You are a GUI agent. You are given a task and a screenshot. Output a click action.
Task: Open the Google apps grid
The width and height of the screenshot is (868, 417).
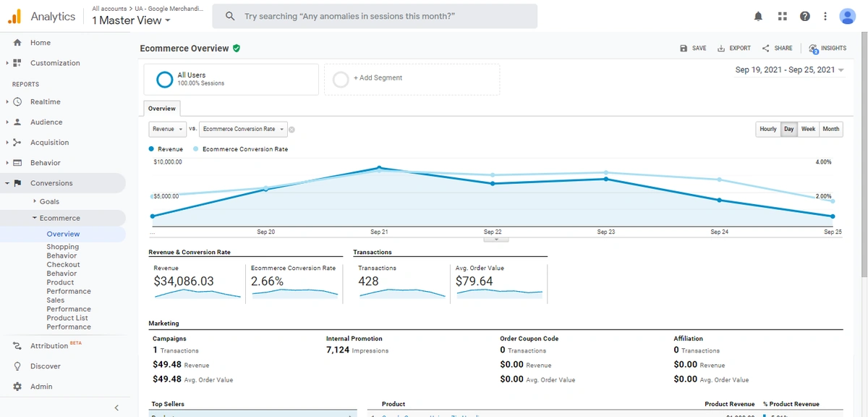782,15
